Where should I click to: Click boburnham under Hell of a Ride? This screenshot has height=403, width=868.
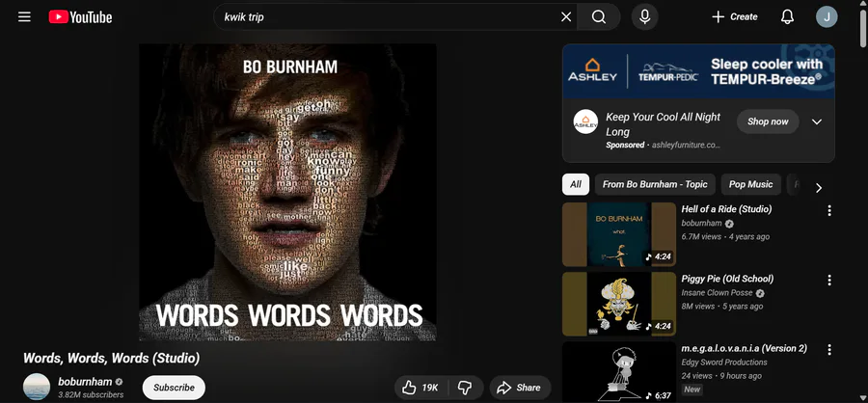coord(701,223)
